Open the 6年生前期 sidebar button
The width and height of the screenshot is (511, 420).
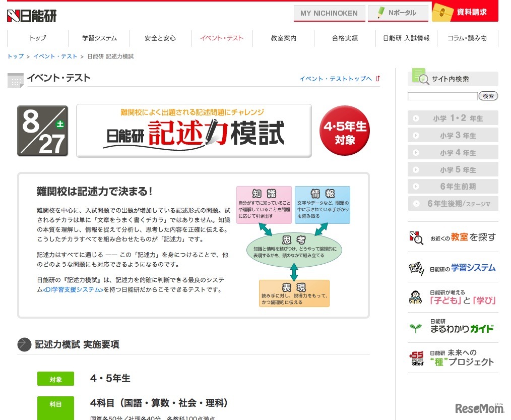[453, 187]
